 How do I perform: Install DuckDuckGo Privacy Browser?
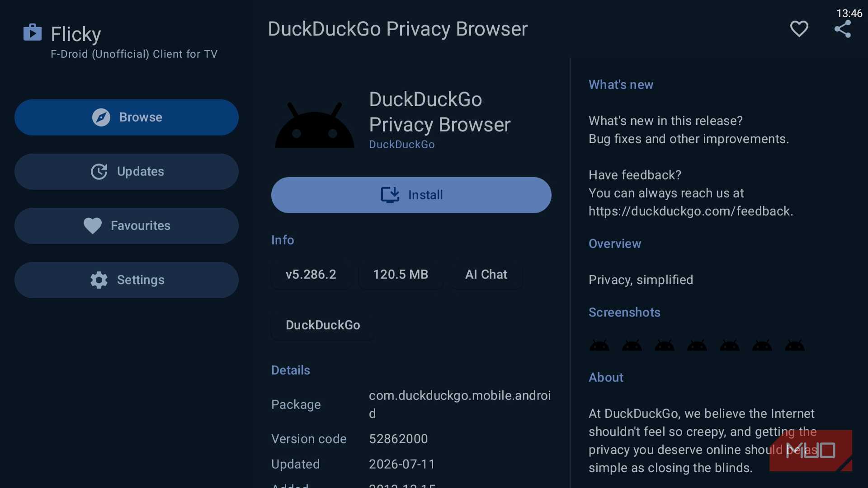(411, 195)
